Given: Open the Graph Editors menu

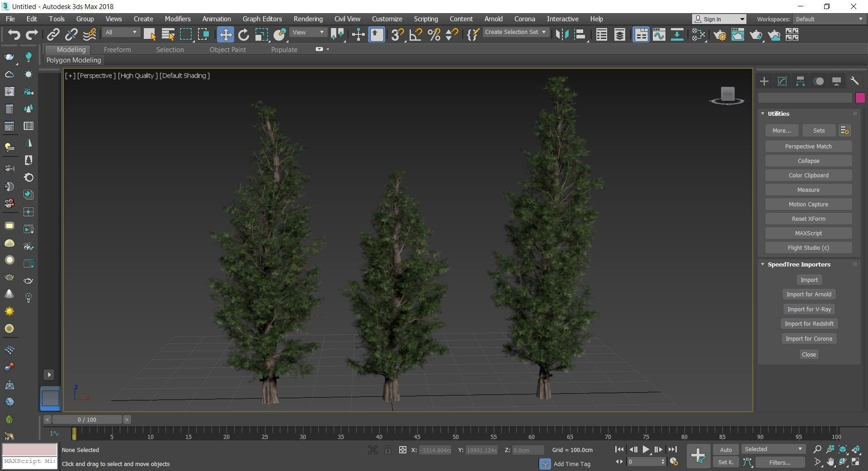Looking at the screenshot, I should 262,19.
